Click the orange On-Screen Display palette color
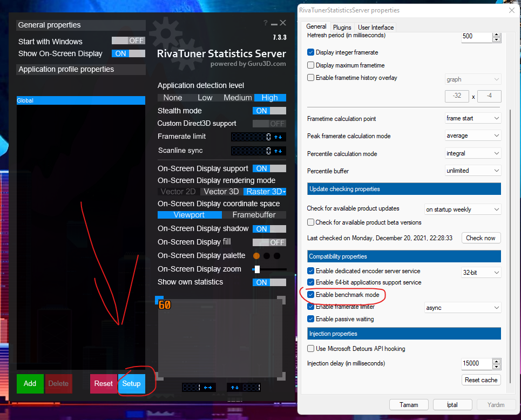The height and width of the screenshot is (420, 521). click(256, 256)
